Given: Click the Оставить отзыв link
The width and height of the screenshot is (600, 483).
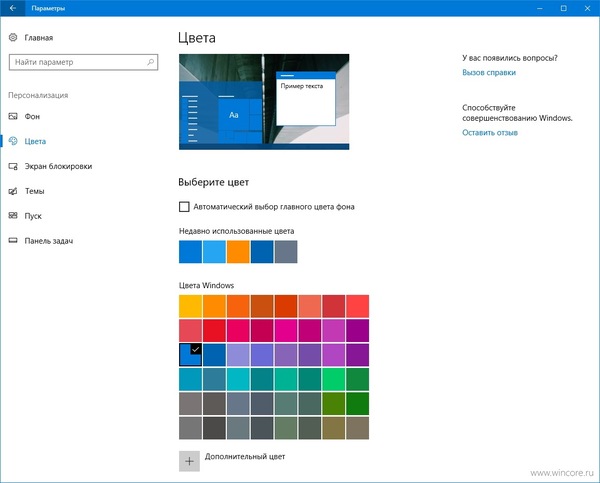Looking at the screenshot, I should 490,132.
